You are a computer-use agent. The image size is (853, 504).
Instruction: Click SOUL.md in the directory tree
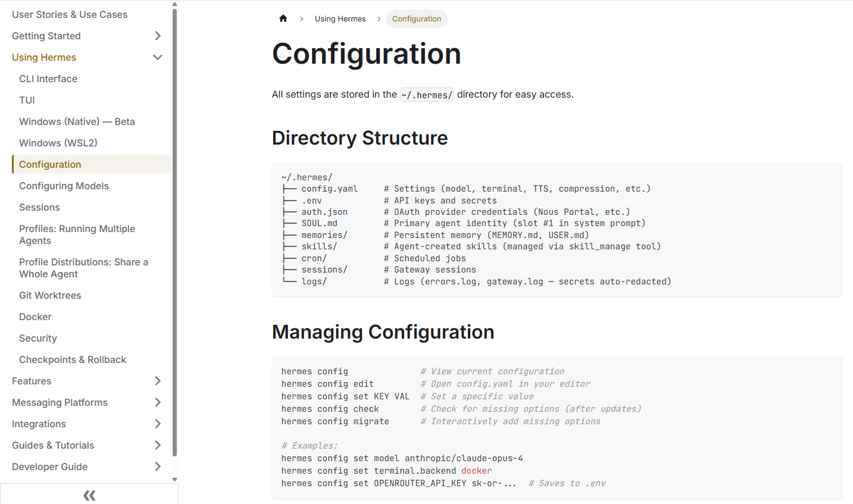320,223
